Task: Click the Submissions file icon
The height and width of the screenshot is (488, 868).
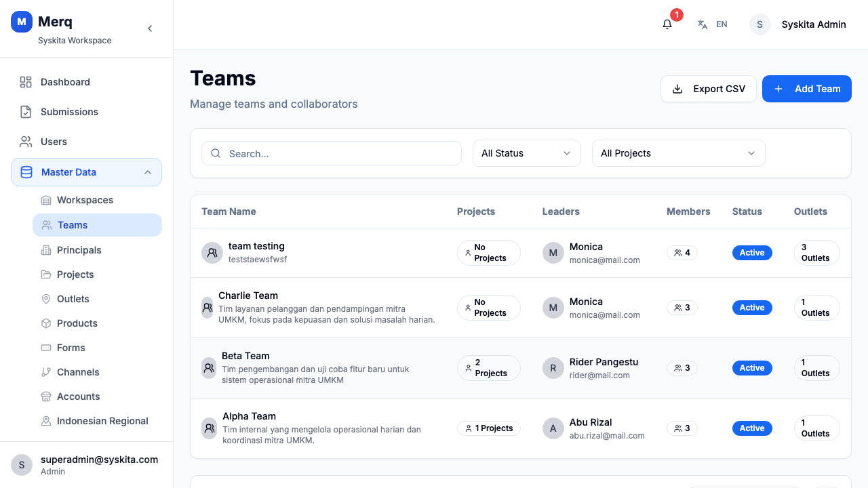Action: pos(26,112)
